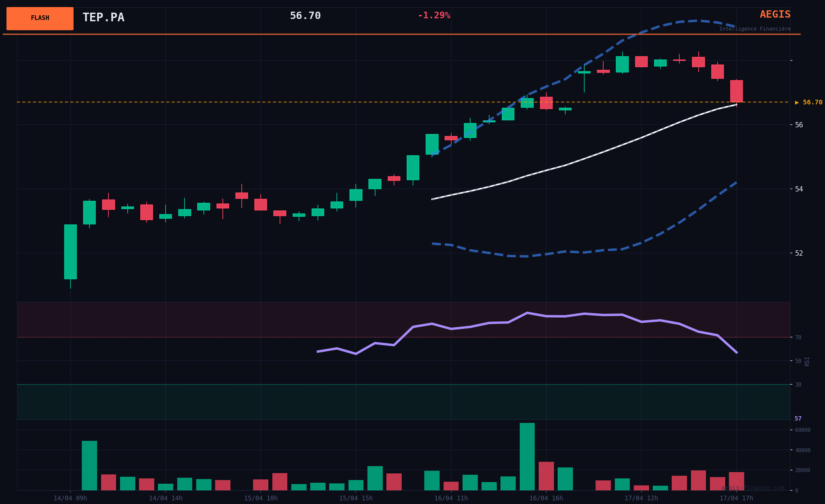This screenshot has width=825, height=504.
Task: Click the last red candlestick
Action: pyautogui.click(x=736, y=91)
